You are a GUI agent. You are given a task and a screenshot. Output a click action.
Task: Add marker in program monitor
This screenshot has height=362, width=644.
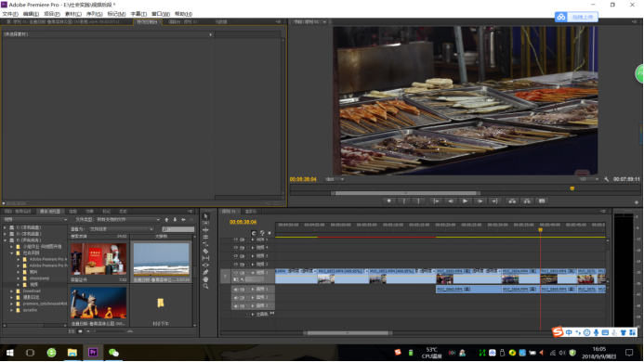(389, 201)
